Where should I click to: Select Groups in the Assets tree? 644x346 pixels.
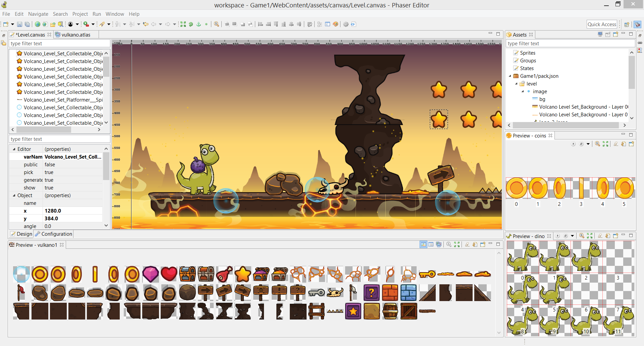[528, 61]
